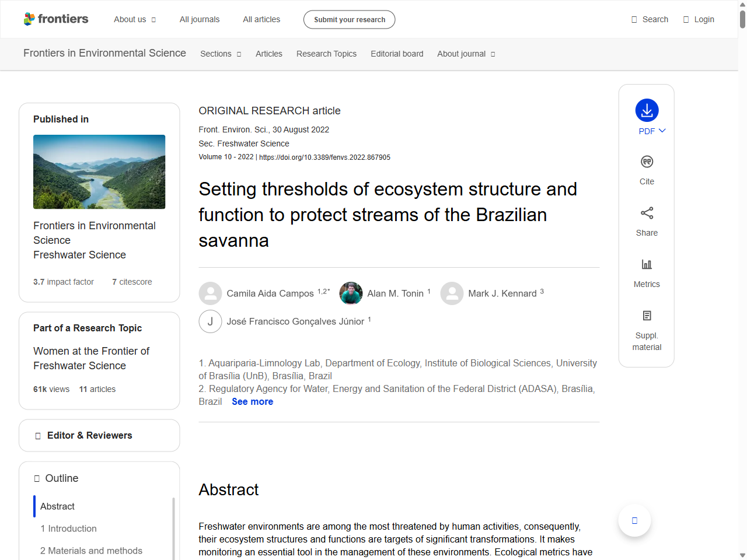Click Alan M. Tonin's profile photo

pyautogui.click(x=351, y=293)
